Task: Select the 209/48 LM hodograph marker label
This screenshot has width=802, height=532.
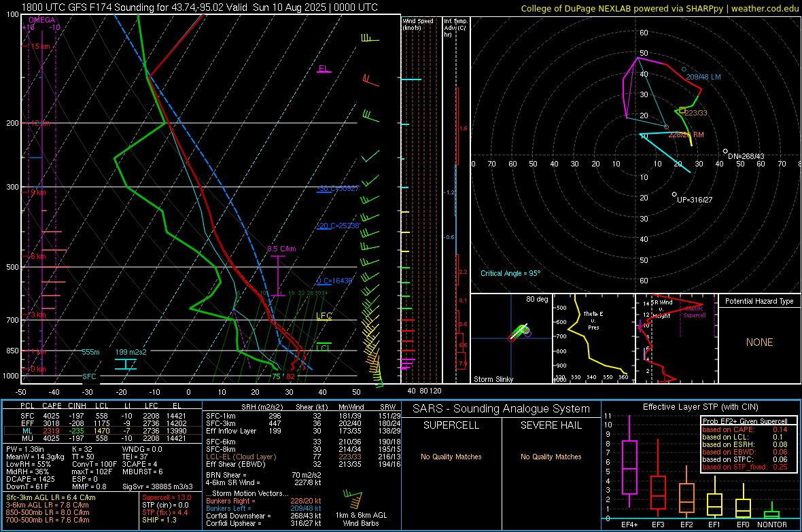Action: (x=703, y=77)
